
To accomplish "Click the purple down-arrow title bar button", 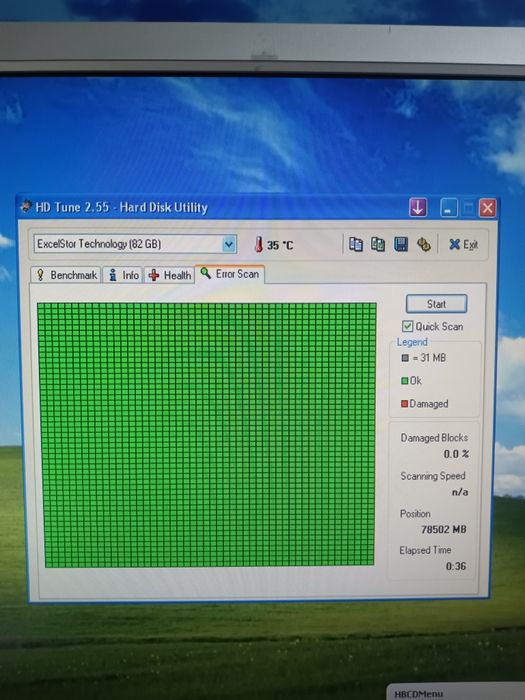I will tap(418, 208).
